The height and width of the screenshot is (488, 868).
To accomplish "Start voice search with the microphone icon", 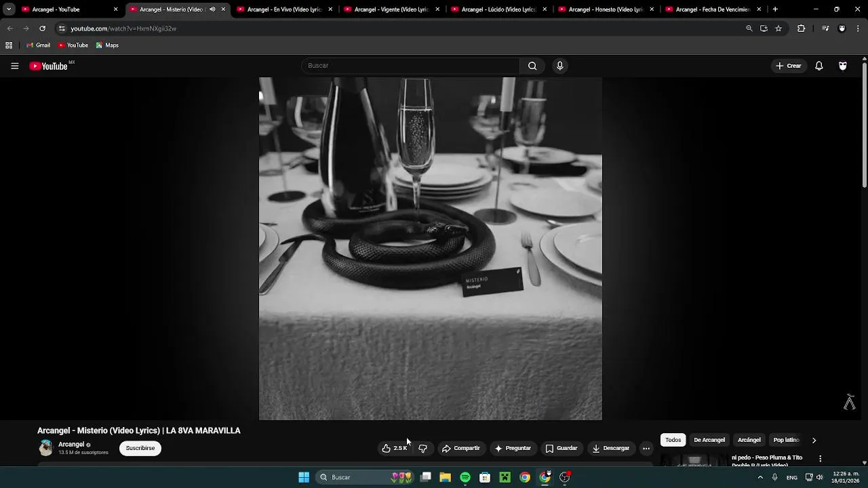I will click(x=559, y=66).
